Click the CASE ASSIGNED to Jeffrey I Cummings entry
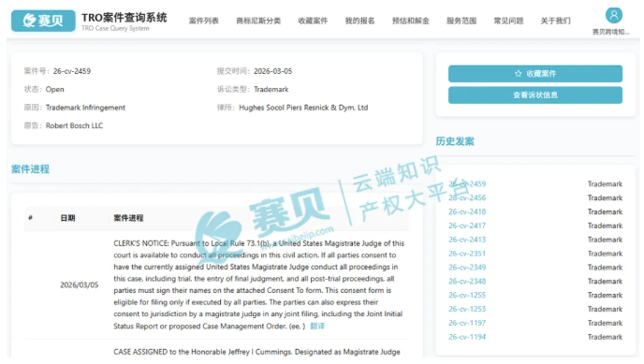This screenshot has height=364, width=644. (x=256, y=352)
